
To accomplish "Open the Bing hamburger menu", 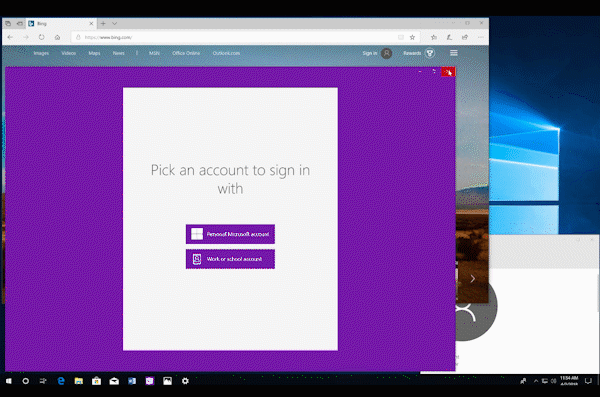I will click(x=453, y=53).
